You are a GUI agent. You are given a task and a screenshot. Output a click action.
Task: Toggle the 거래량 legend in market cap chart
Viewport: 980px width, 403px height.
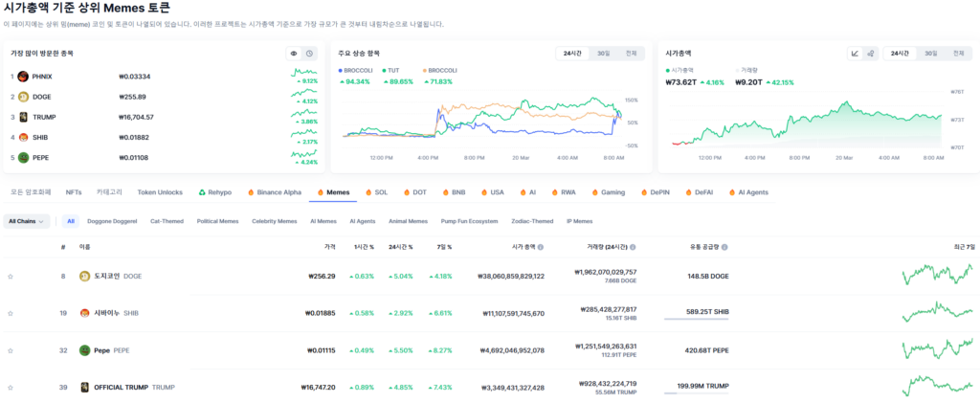tap(746, 71)
